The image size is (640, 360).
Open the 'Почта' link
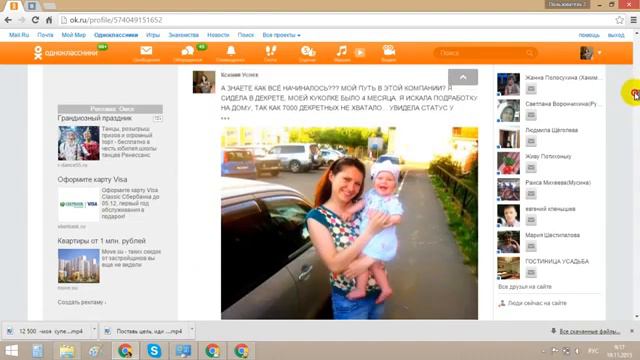pyautogui.click(x=45, y=35)
